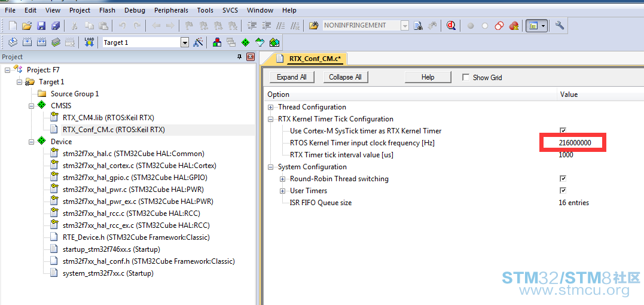Open the Flash menu

(x=107, y=10)
